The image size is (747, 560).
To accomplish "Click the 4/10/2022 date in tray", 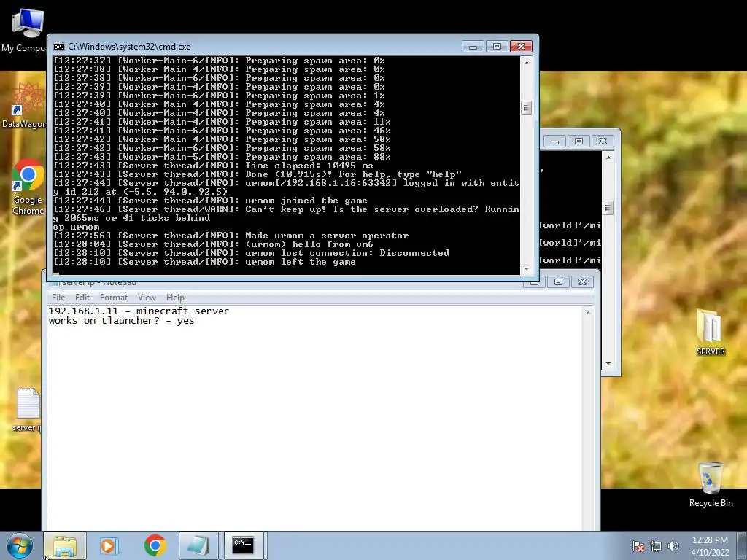I will pos(710,553).
